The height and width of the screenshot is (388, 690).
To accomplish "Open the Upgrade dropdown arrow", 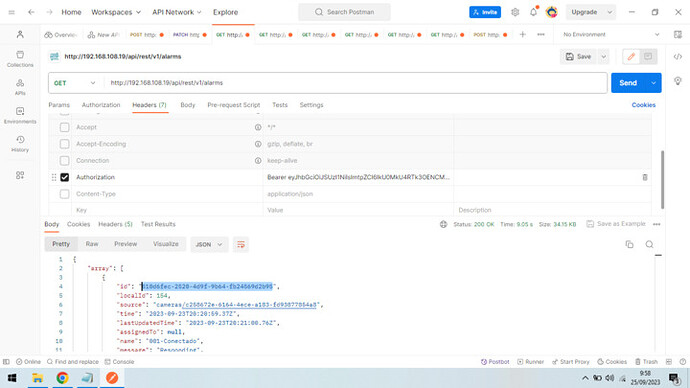I will (609, 12).
